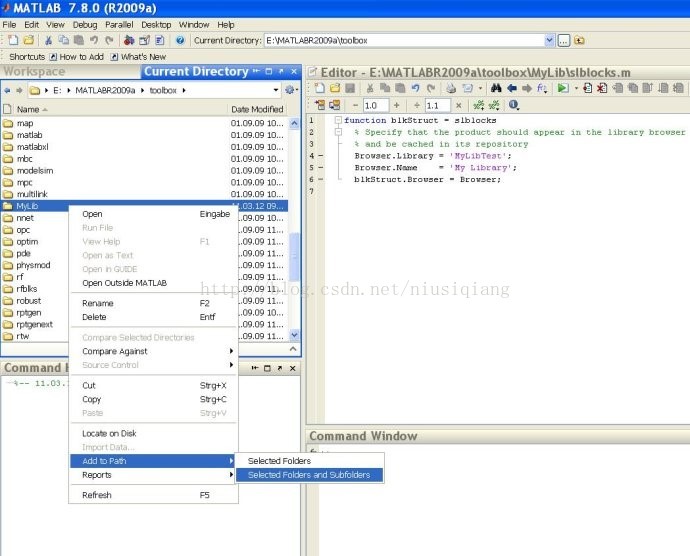Click the What's New shortcut
Image resolution: width=690 pixels, height=556 pixels.
(x=138, y=57)
